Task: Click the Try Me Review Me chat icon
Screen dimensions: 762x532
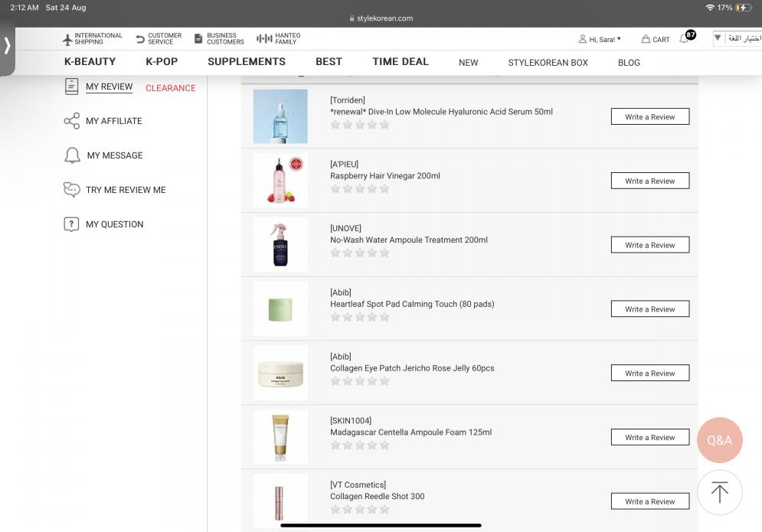Action: (x=71, y=190)
